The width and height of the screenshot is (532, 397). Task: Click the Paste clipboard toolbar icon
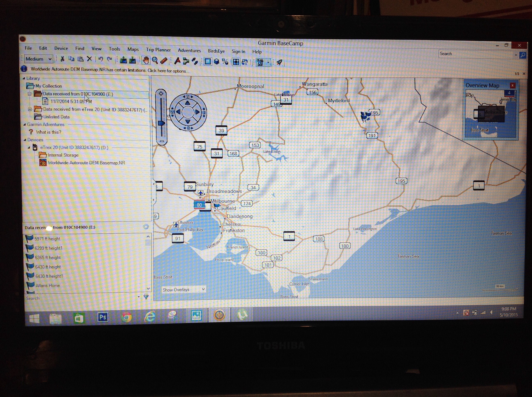click(80, 59)
